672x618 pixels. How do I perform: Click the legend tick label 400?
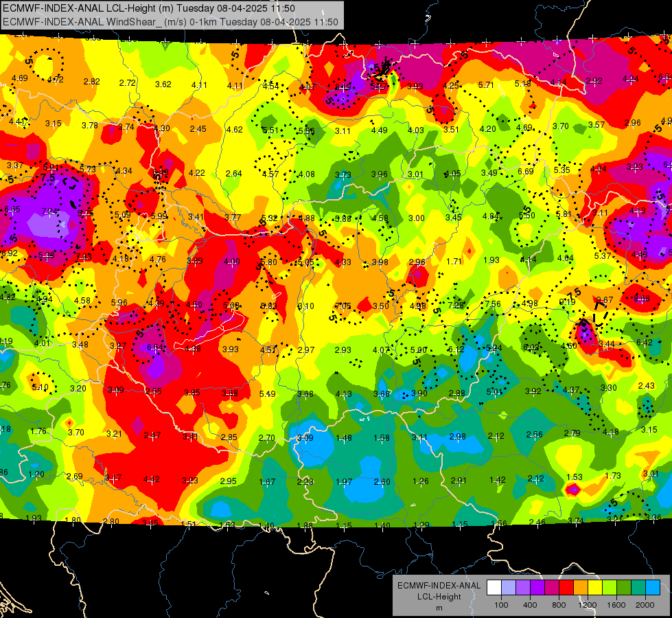click(x=530, y=605)
